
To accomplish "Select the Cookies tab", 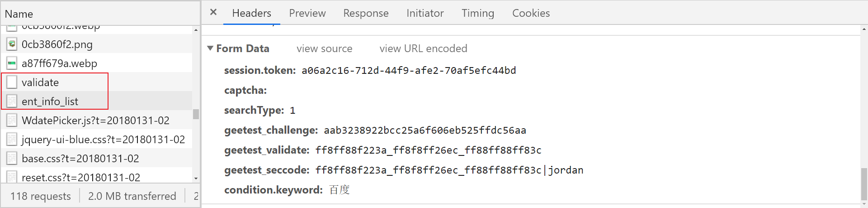I will point(531,13).
